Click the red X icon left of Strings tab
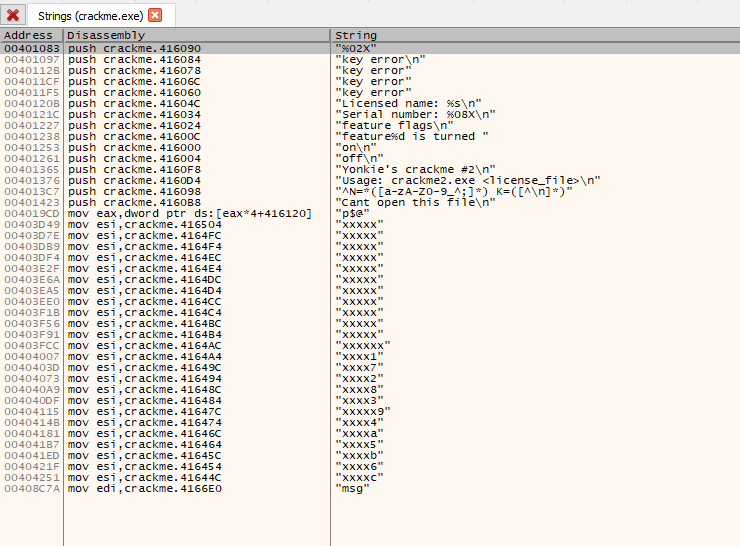Image resolution: width=740 pixels, height=546 pixels. [13, 16]
